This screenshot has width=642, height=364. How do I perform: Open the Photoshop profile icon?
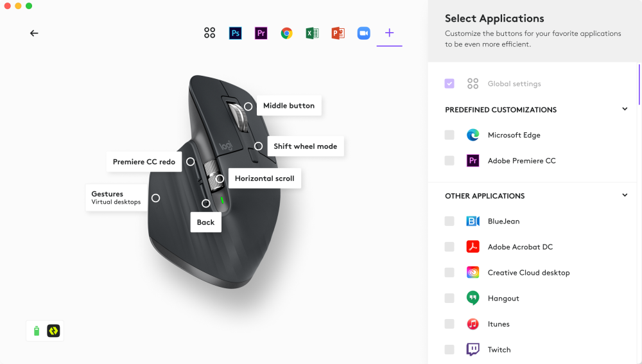236,33
